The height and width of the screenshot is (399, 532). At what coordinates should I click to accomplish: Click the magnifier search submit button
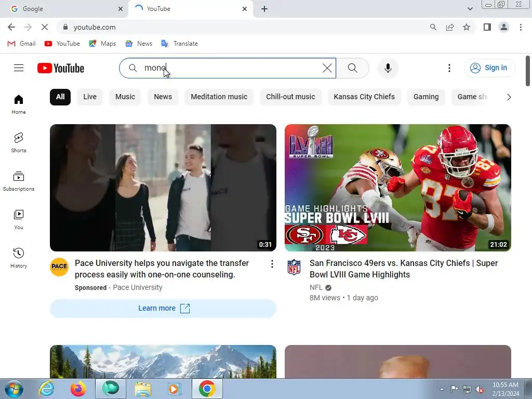(353, 68)
